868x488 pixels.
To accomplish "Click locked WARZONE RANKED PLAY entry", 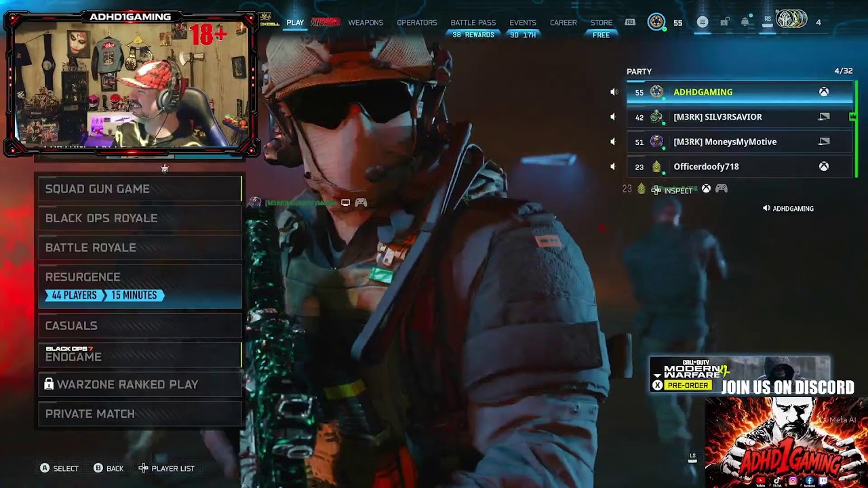I will pyautogui.click(x=140, y=384).
